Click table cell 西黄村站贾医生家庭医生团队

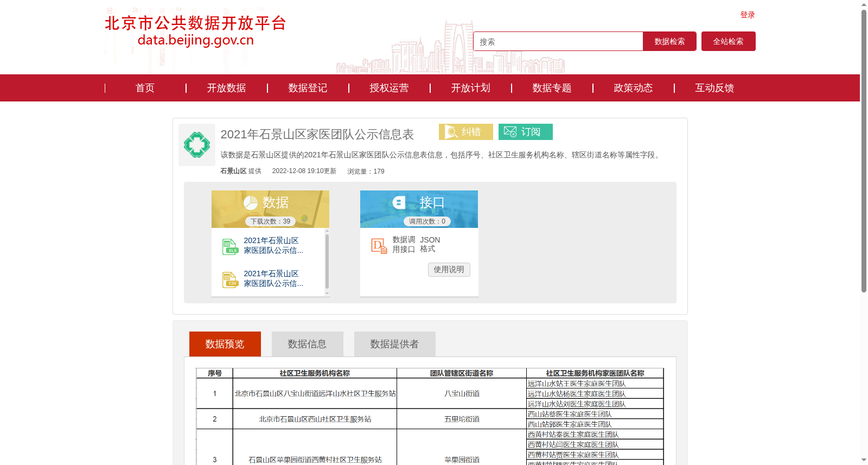(x=595, y=455)
